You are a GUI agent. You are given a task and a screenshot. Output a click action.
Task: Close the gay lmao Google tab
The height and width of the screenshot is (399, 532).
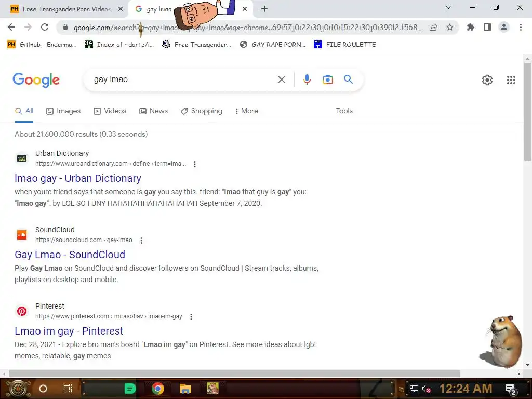pos(245,9)
